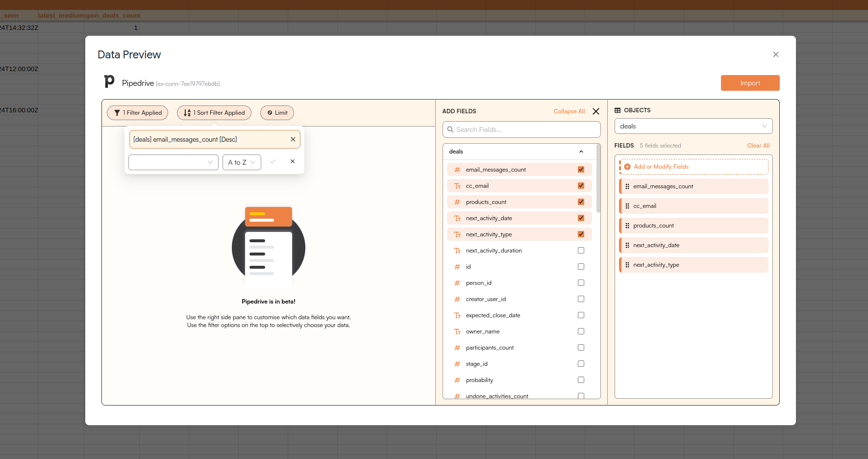Grab the drag handle of products_count field
This screenshot has height=459, width=868.
coord(627,226)
